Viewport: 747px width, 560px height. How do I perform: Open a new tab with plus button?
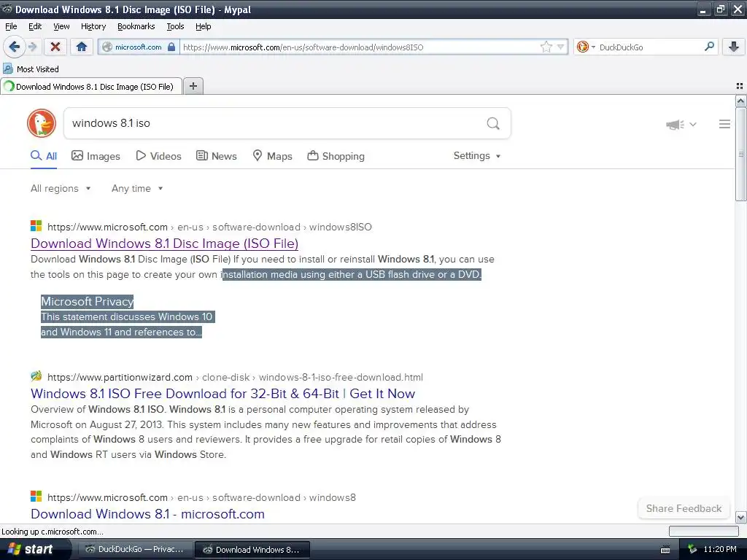point(193,86)
